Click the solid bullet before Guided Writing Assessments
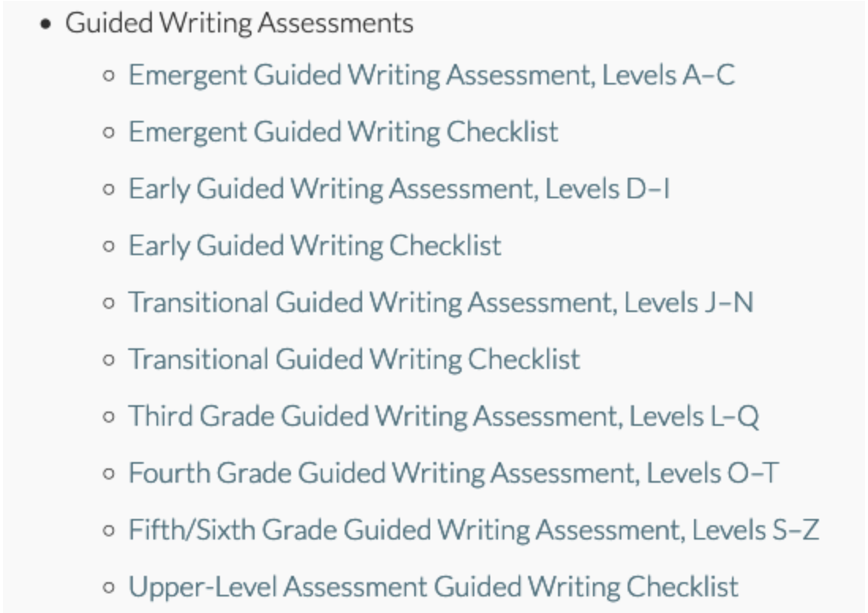The image size is (868, 613). coord(46,24)
